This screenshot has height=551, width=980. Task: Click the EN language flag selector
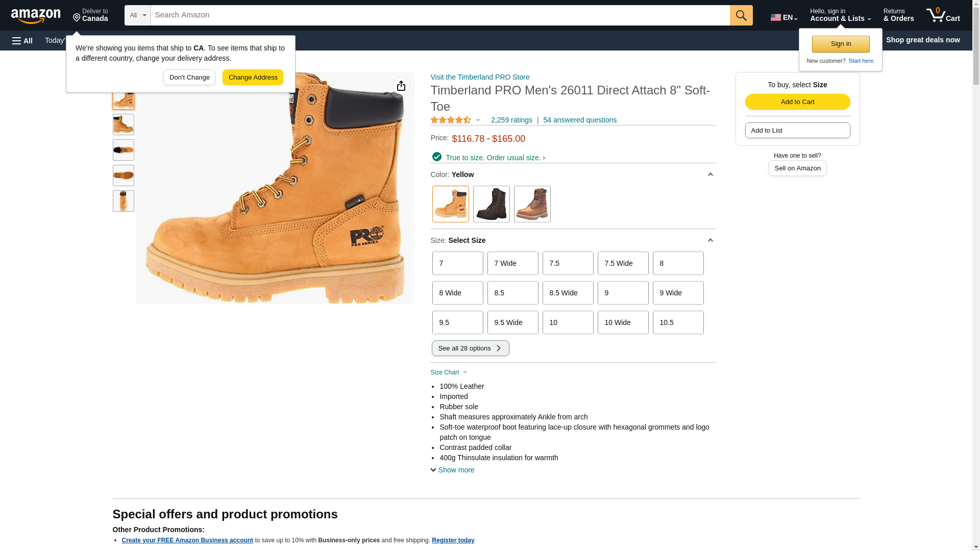tap(783, 17)
